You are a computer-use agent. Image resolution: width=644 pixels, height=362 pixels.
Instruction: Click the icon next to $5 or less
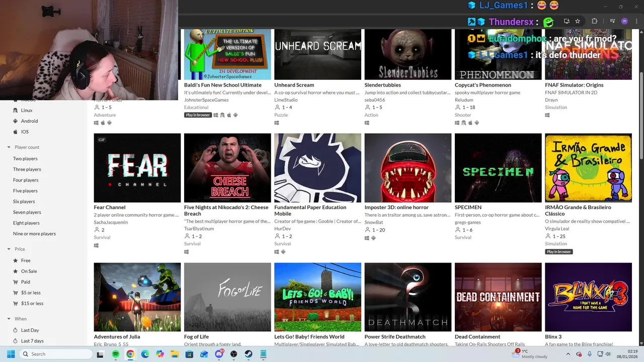tap(16, 293)
